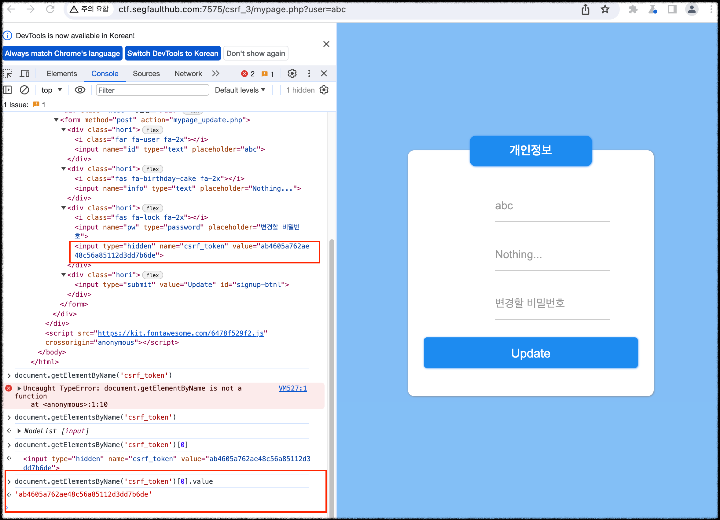Dismiss the DevTools language notification
720x520 pixels.
pos(326,44)
